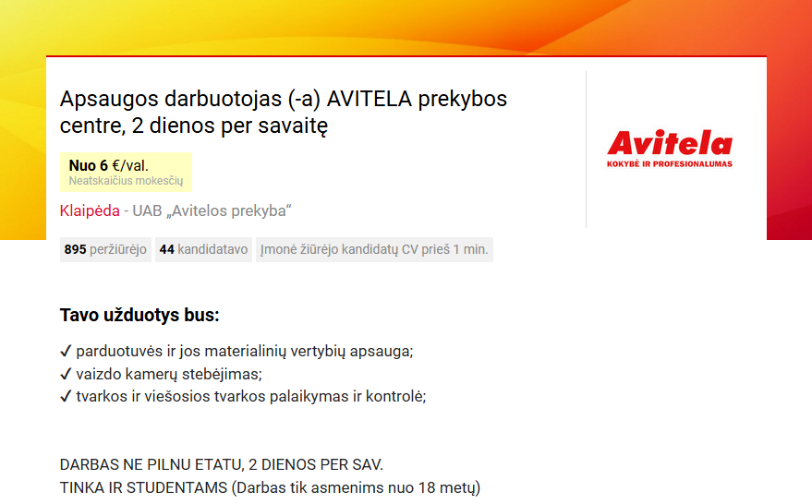Click the Tavo užduotys bus heading
The width and height of the screenshot is (812, 504).
point(139,315)
